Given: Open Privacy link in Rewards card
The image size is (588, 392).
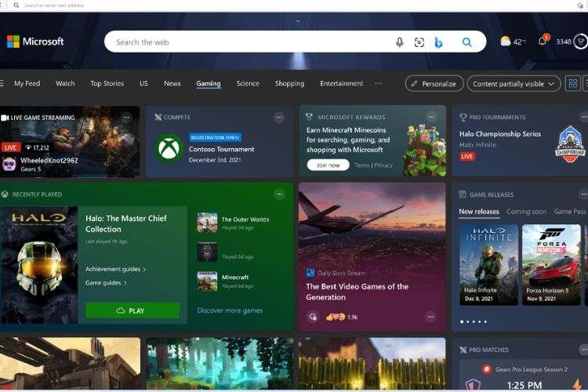Looking at the screenshot, I should point(383,165).
